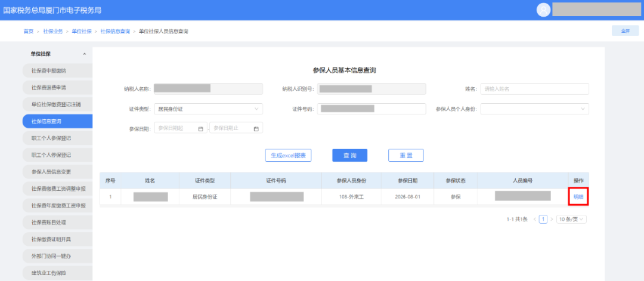The height and width of the screenshot is (281, 644).
Task: Click the 国家税务总局厦门市电子税务局 title
Action: tap(52, 10)
